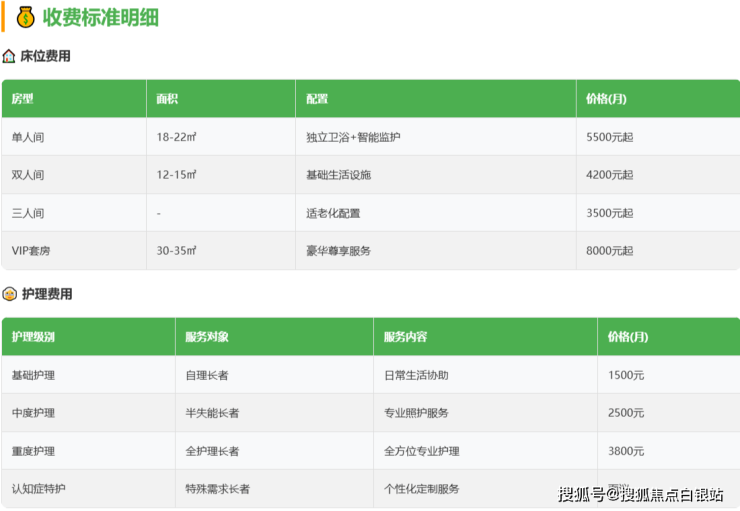Click the 5500元起 price cell
Viewport: 740px width, 511px height.
tap(609, 137)
